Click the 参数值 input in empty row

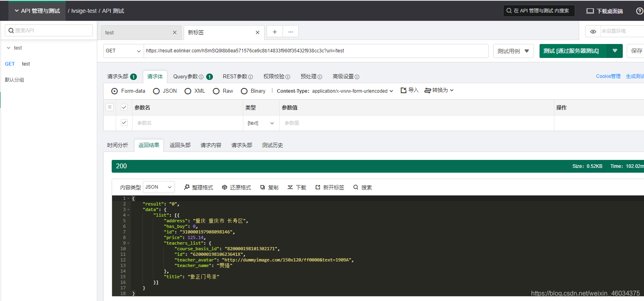[416, 123]
